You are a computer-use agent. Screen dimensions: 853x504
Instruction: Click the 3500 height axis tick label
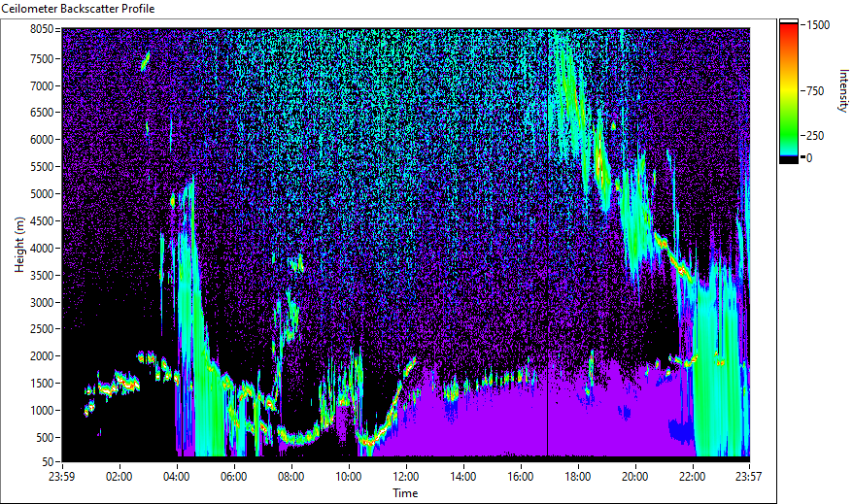[42, 275]
